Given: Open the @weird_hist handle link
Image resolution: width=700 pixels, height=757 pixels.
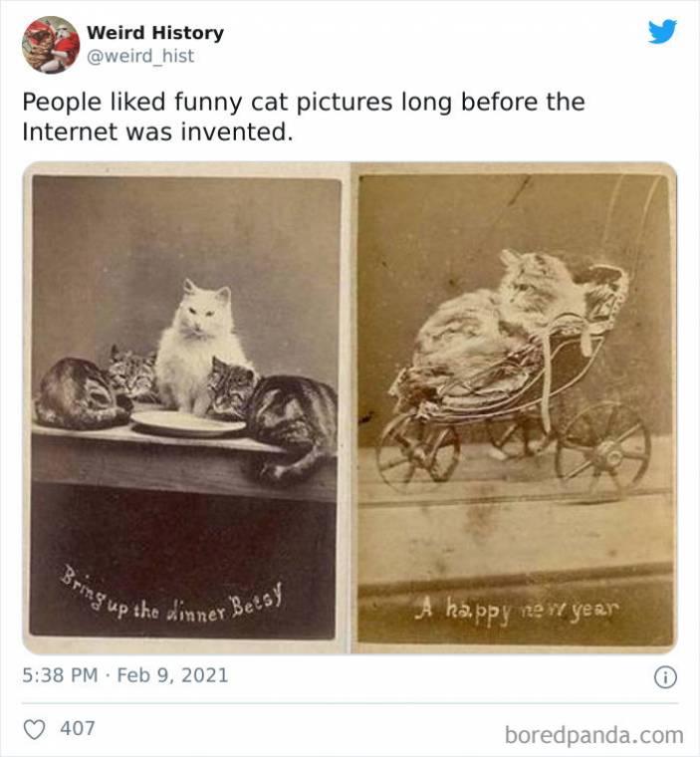Looking at the screenshot, I should (x=140, y=56).
